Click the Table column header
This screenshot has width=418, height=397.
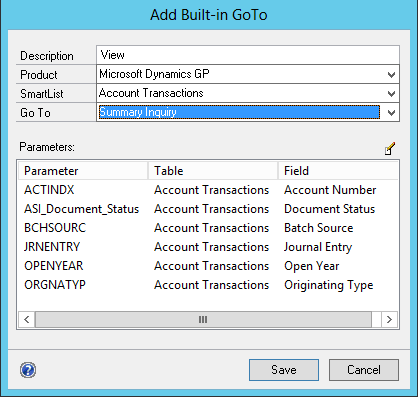click(x=213, y=171)
